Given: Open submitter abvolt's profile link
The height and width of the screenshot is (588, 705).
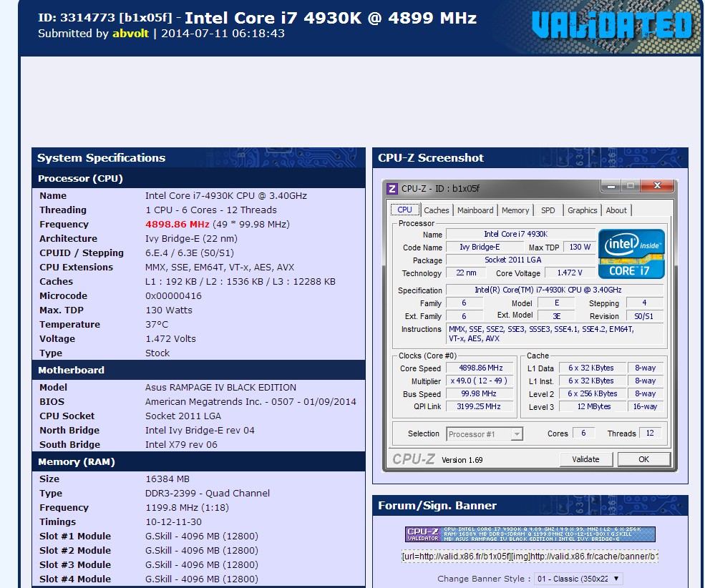Looking at the screenshot, I should tap(130, 33).
